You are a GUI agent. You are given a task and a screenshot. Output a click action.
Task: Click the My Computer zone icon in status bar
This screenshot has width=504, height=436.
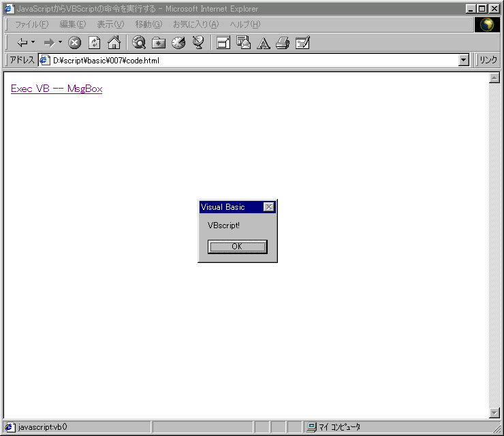(x=311, y=427)
